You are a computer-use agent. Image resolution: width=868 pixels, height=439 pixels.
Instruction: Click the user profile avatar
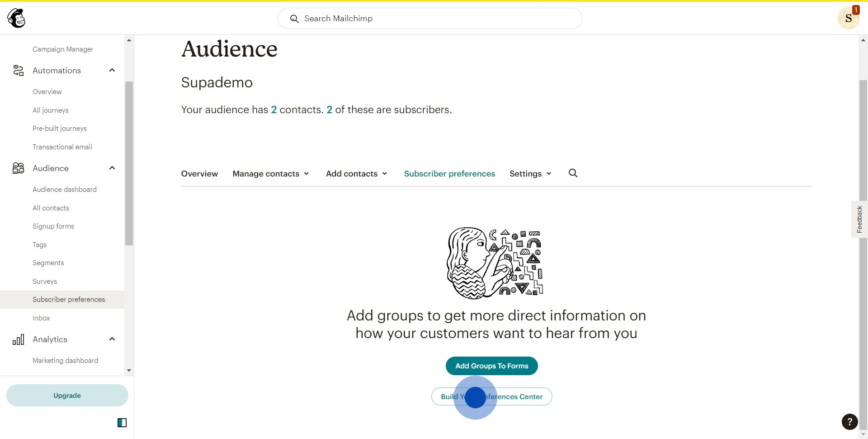[848, 19]
